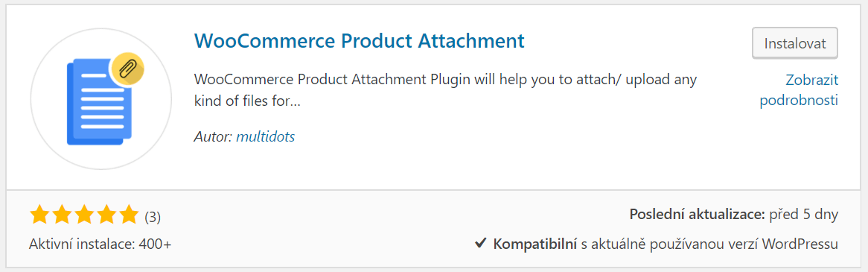
Task: Click the Aktivní instalace: 400+ text
Action: (100, 244)
